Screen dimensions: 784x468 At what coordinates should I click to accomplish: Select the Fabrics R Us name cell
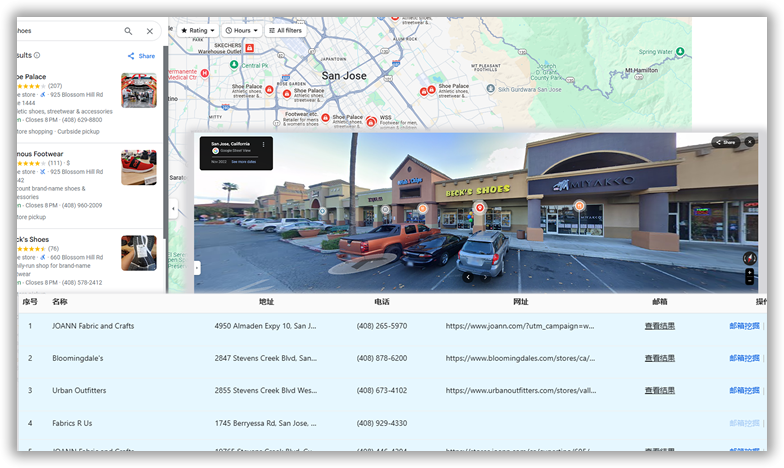72,423
